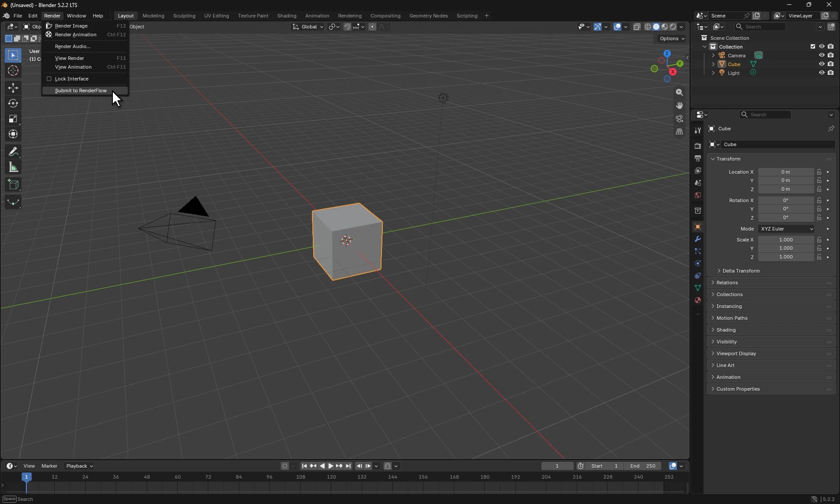This screenshot has height=504, width=840.
Task: Switch to the Shading workspace tab
Action: click(x=287, y=16)
